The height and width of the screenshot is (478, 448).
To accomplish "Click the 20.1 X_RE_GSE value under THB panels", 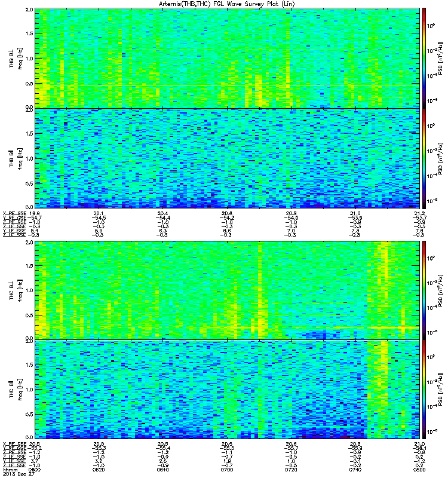I will 99,213.
